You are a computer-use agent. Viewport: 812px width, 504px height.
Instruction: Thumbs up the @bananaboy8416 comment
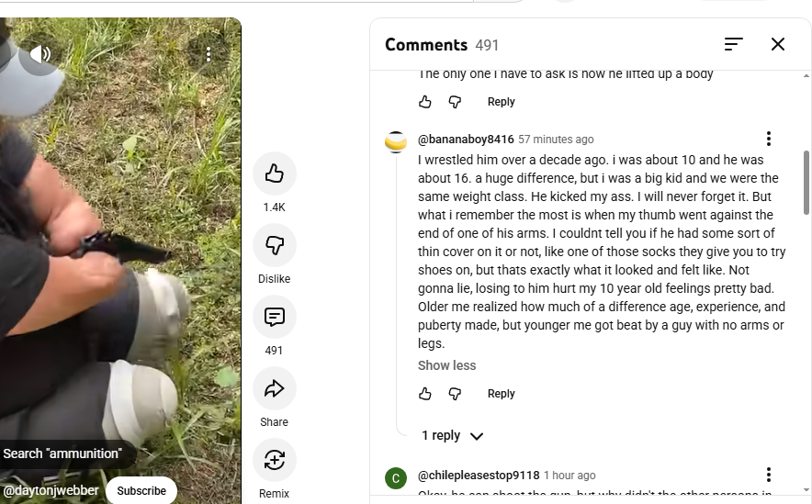click(425, 394)
